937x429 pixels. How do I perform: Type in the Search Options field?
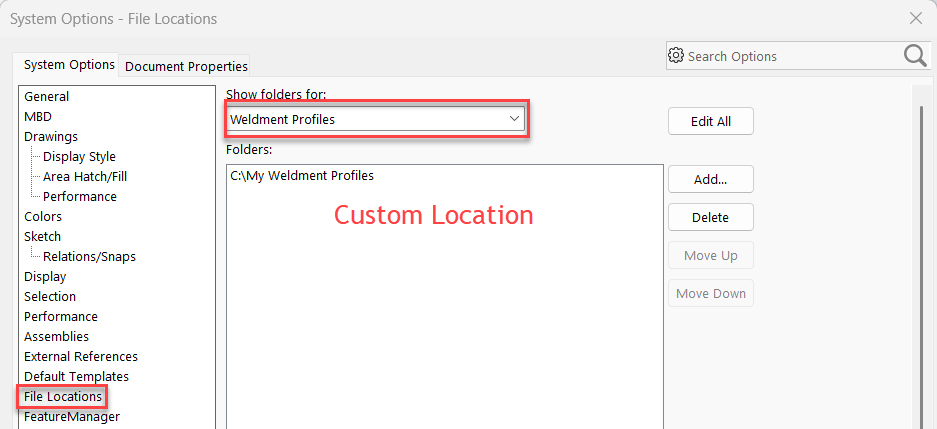(x=790, y=56)
